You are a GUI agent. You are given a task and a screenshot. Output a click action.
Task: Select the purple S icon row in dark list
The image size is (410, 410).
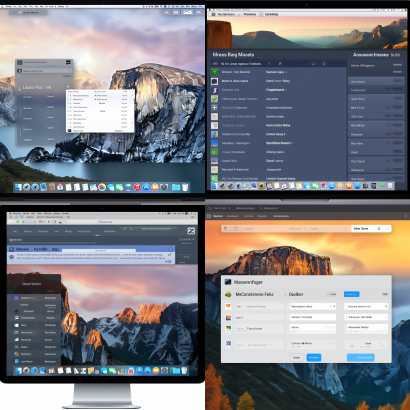(x=279, y=90)
